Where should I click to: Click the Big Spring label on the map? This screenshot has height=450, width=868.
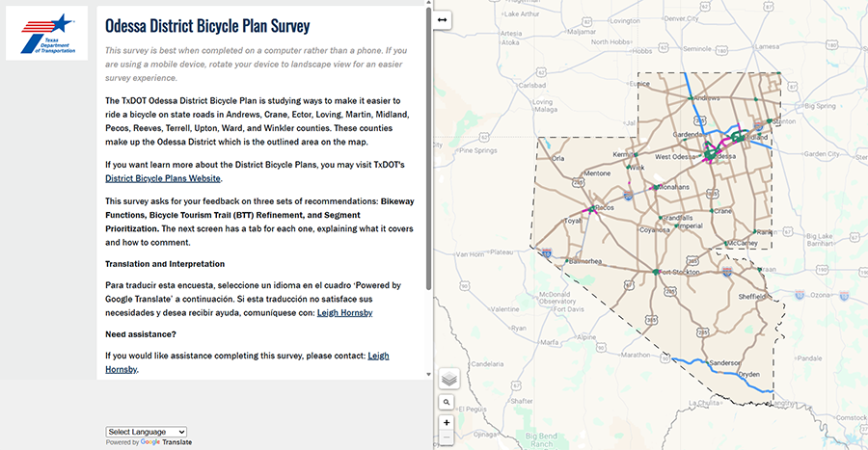[x=820, y=106]
